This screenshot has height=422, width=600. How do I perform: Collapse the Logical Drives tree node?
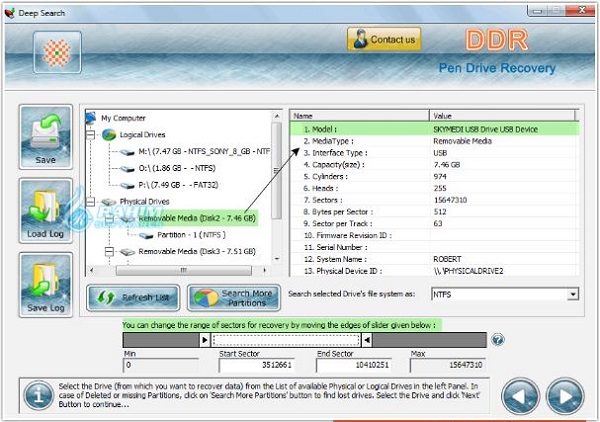(91, 135)
